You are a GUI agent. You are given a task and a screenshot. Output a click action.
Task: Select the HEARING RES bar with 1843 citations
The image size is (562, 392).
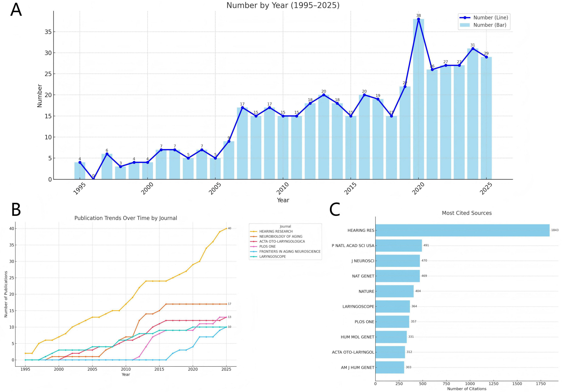point(462,230)
